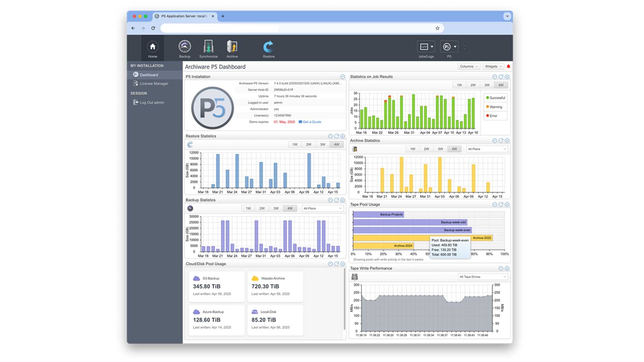Click the tape drive icon in Tape Write Performance
644x362 pixels.
355,276
